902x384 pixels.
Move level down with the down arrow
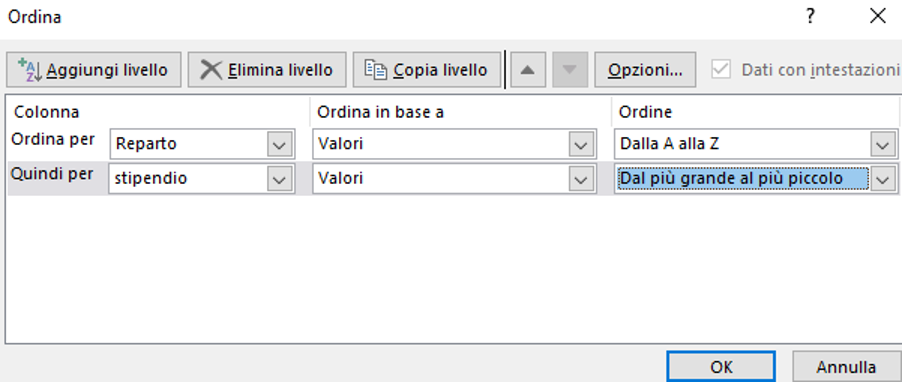click(570, 70)
